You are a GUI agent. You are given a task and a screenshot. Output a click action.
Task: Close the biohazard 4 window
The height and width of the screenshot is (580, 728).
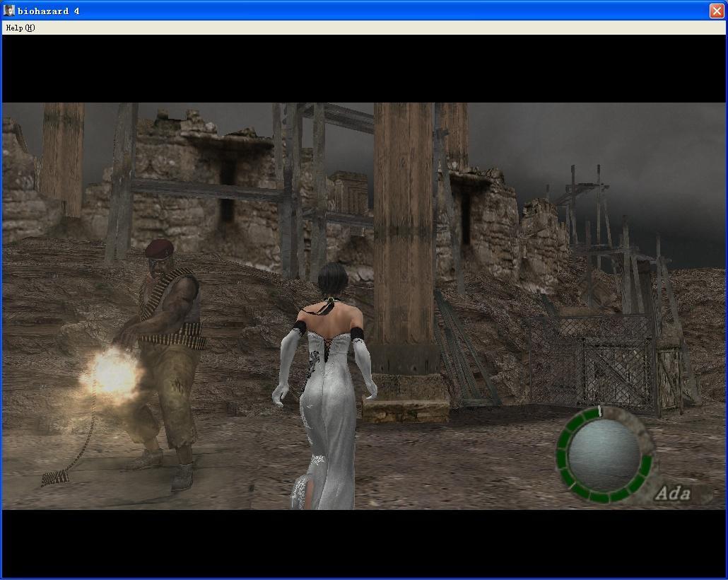(x=717, y=11)
